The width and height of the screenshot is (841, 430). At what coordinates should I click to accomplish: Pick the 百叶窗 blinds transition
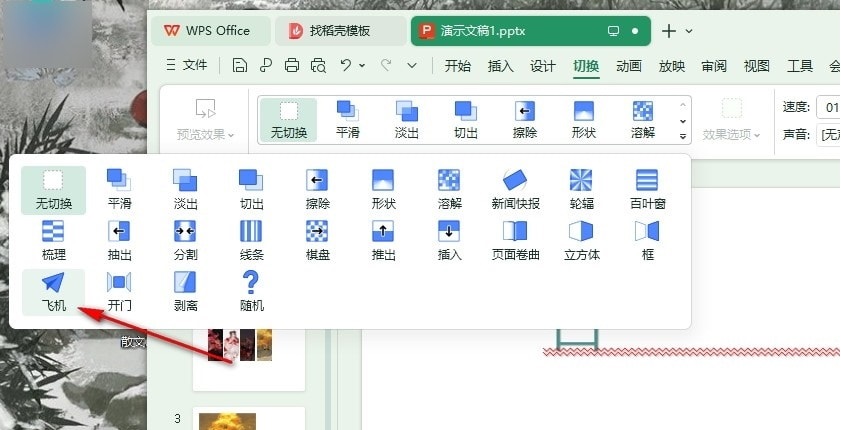pos(647,188)
